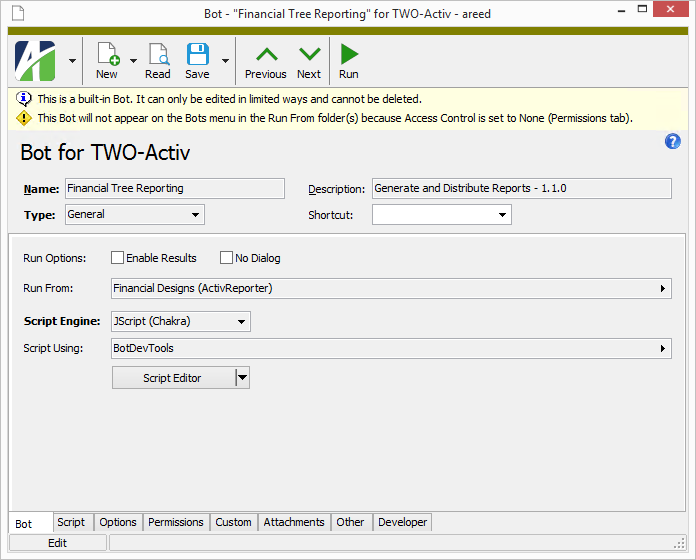696x560 pixels.
Task: Switch to the Script tab
Action: tap(71, 522)
